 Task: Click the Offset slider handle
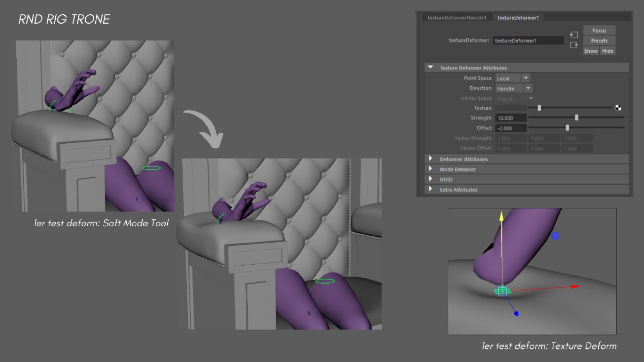(567, 127)
